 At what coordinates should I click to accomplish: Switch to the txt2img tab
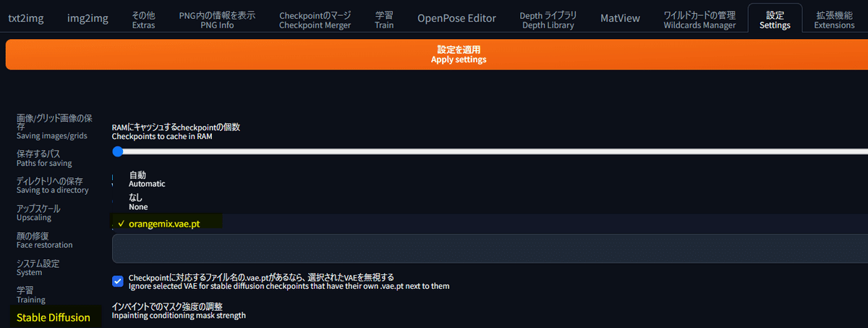(25, 19)
